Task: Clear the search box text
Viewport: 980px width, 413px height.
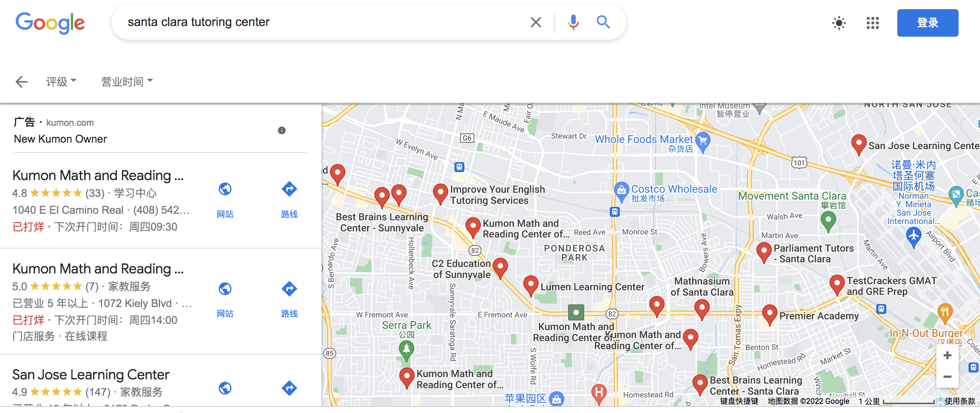Action: pyautogui.click(x=536, y=22)
